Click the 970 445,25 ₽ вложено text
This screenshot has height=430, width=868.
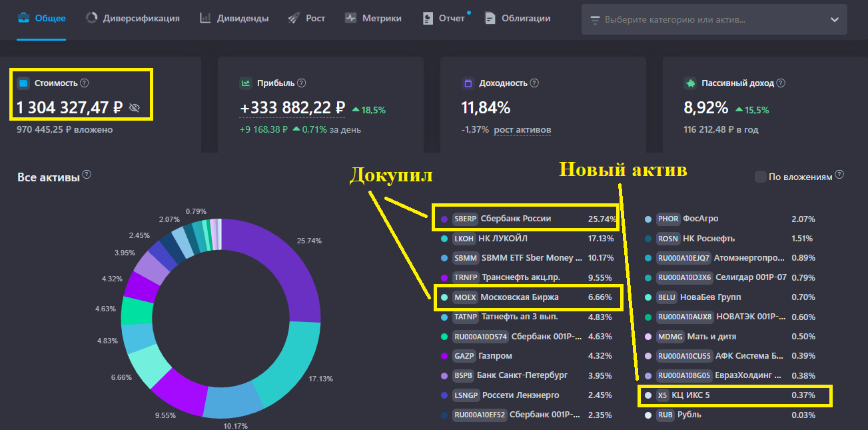click(x=65, y=129)
